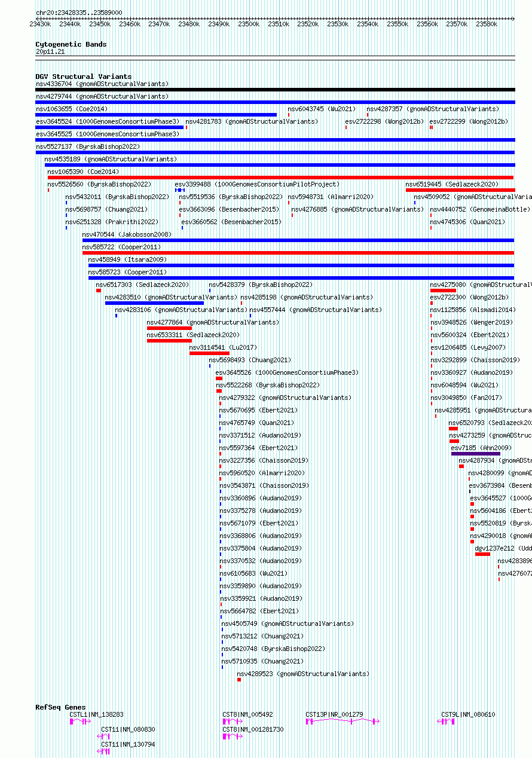Click the nsv4277864 variant label
532x758 pixels.
point(213,322)
